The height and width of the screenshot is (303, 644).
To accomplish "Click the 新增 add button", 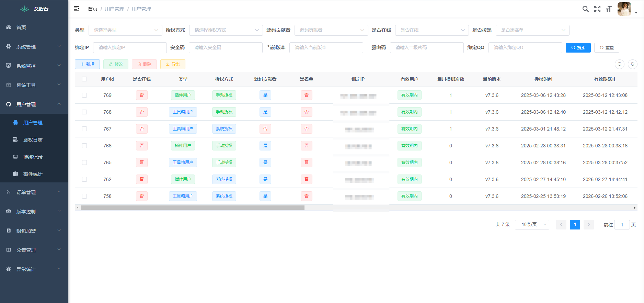I will click(x=87, y=64).
